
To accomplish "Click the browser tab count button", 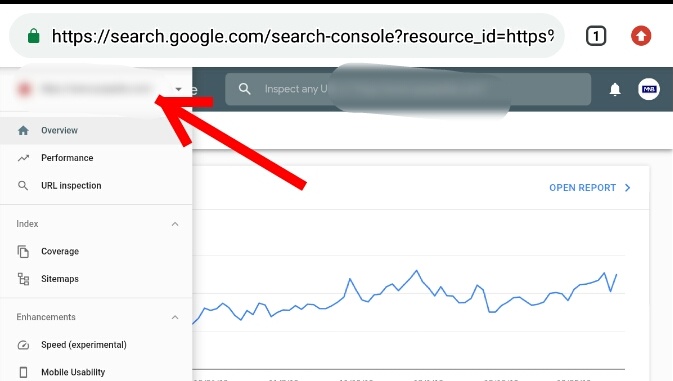I will [596, 36].
